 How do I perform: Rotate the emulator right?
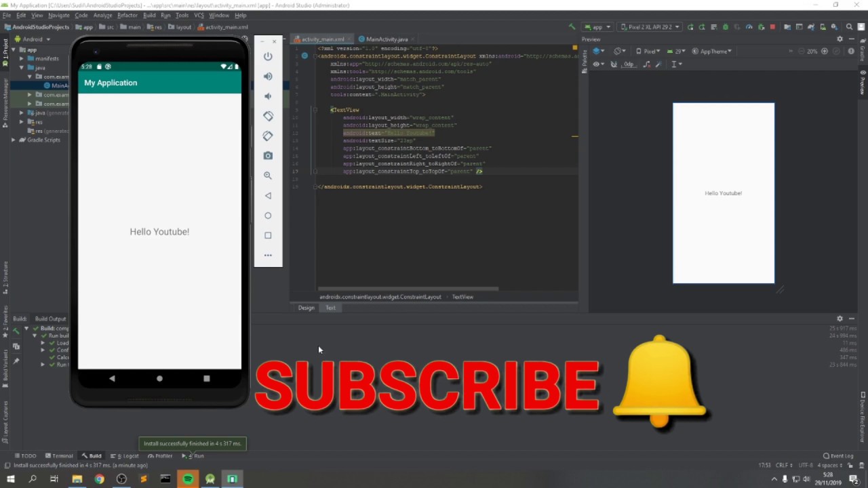pos(268,136)
